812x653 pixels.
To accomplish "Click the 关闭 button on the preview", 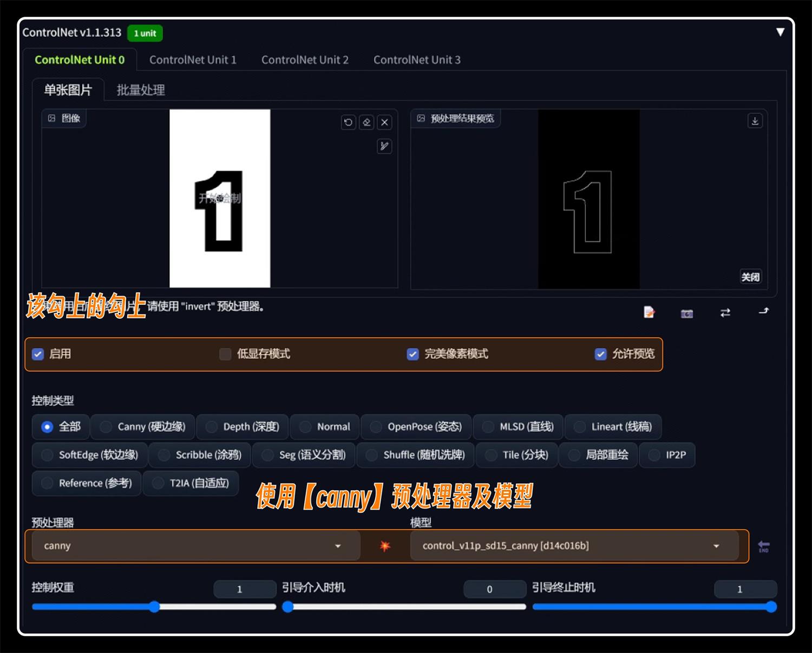I will [x=750, y=277].
